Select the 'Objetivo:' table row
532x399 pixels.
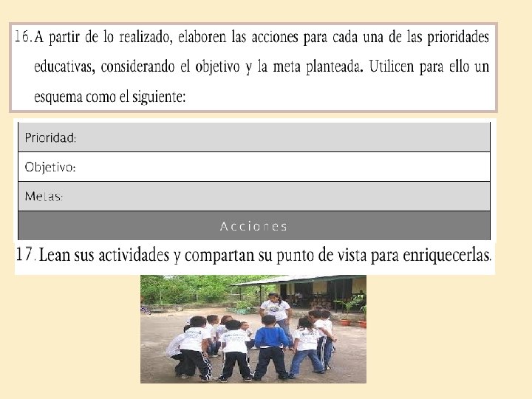pos(254,166)
